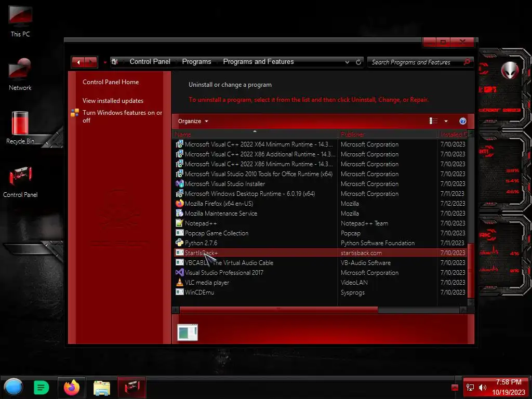Click the selected program thumbnail in details pane
This screenshot has width=532, height=399.
coord(187,332)
